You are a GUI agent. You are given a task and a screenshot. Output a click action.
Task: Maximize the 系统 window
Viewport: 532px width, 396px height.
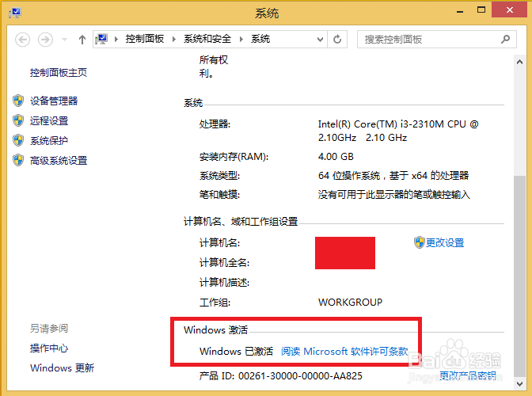pos(481,10)
